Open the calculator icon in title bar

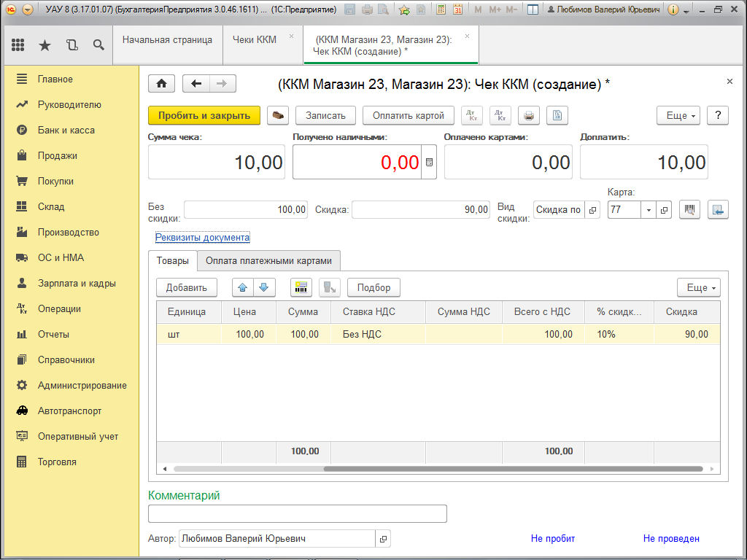441,10
